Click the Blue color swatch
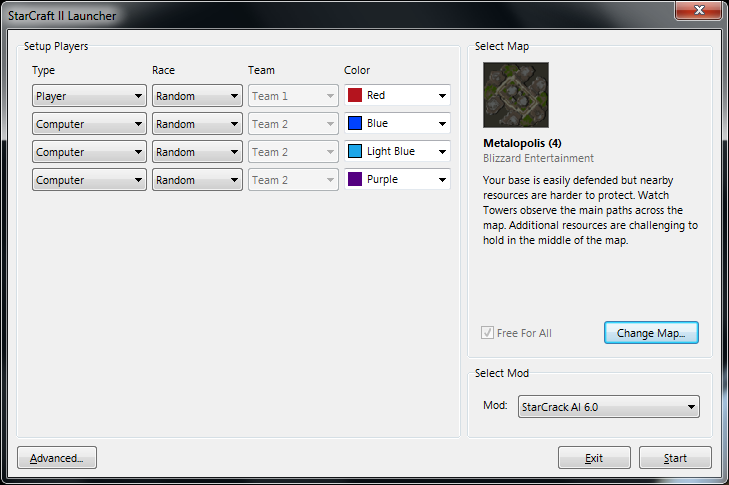The height and width of the screenshot is (485, 729). [x=355, y=124]
